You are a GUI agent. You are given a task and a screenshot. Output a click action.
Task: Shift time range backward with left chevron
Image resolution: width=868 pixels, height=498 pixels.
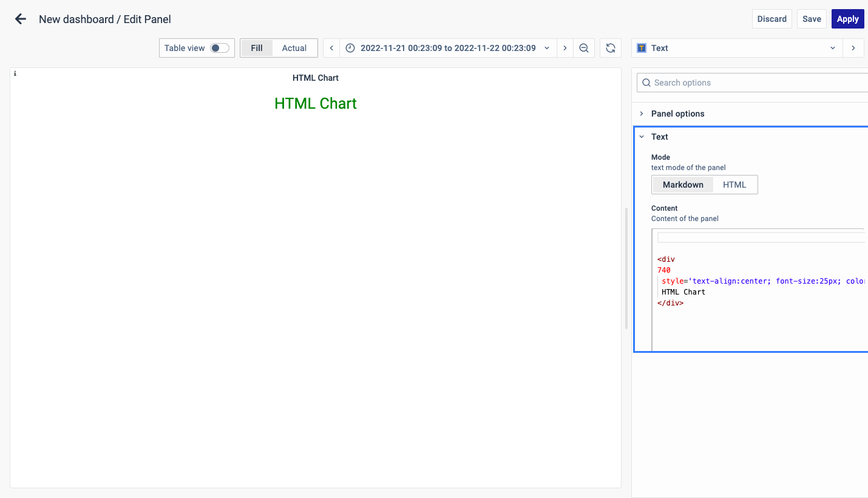pos(331,48)
